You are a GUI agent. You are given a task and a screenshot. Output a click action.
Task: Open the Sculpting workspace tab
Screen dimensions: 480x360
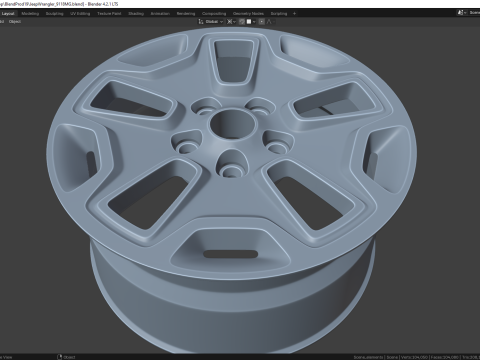point(54,14)
